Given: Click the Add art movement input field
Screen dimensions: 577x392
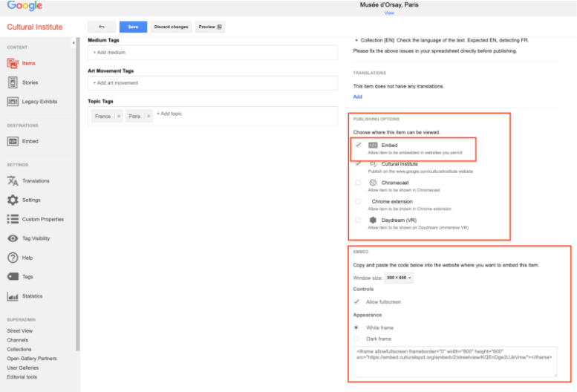Looking at the screenshot, I should (x=212, y=83).
